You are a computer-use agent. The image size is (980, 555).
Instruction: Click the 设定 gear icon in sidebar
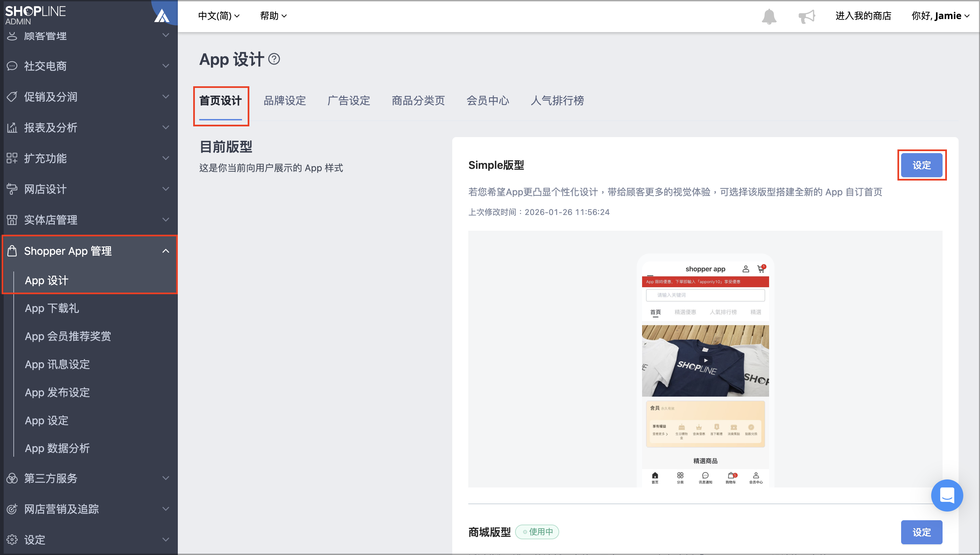click(12, 540)
